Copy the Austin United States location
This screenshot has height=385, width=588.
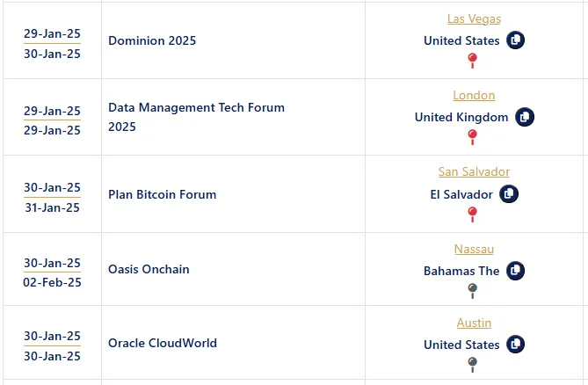coord(516,345)
